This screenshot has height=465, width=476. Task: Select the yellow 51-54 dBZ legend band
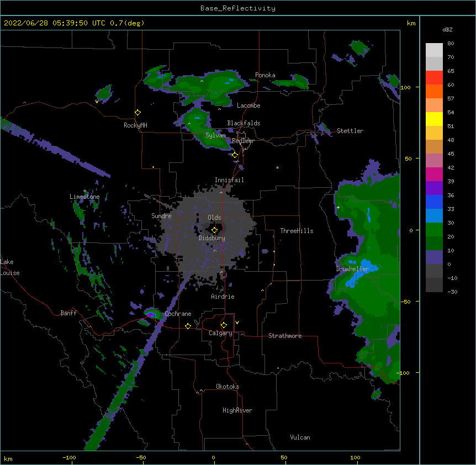pyautogui.click(x=434, y=119)
